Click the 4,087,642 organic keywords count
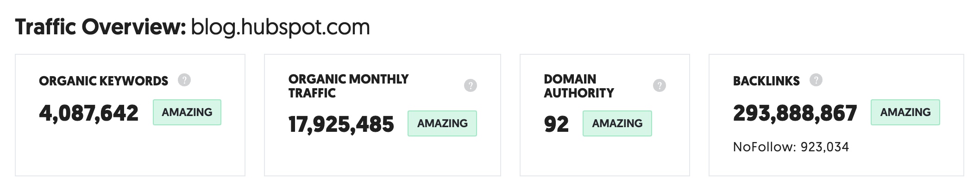Image resolution: width=980 pixels, height=194 pixels. click(89, 114)
